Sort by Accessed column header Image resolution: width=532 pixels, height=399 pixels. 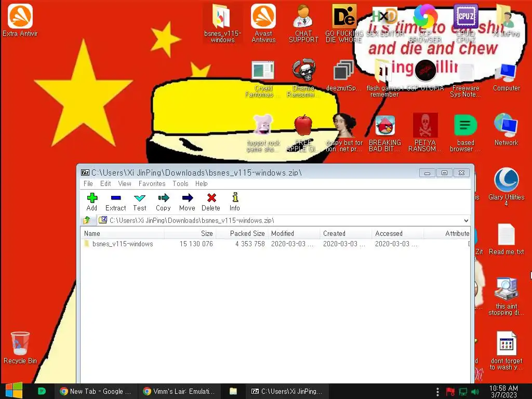pyautogui.click(x=397, y=233)
